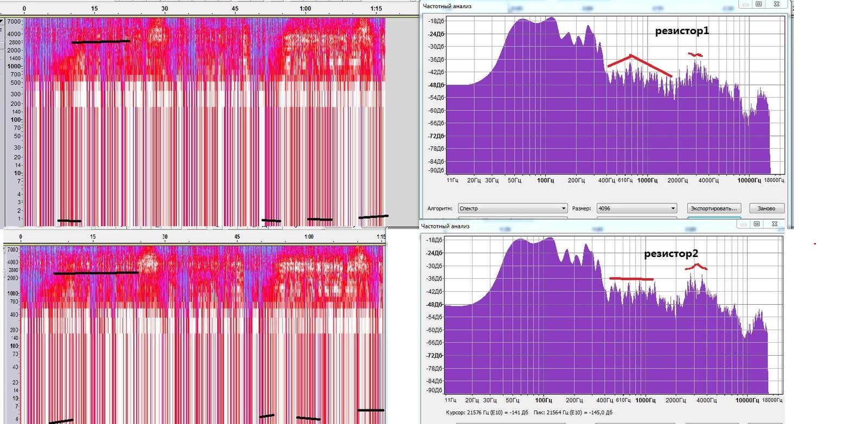Click the 10000Гц label in the upper analysis plot

pos(749,181)
